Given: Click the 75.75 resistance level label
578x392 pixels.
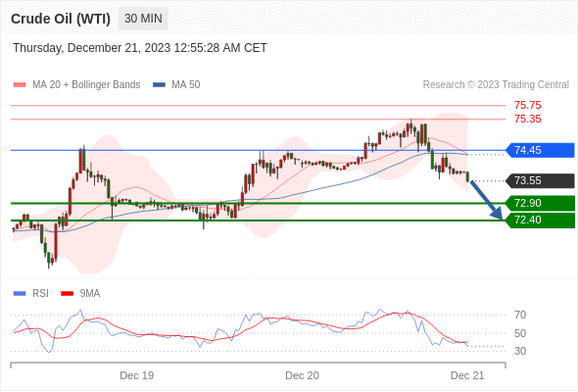Looking at the screenshot, I should point(528,105).
